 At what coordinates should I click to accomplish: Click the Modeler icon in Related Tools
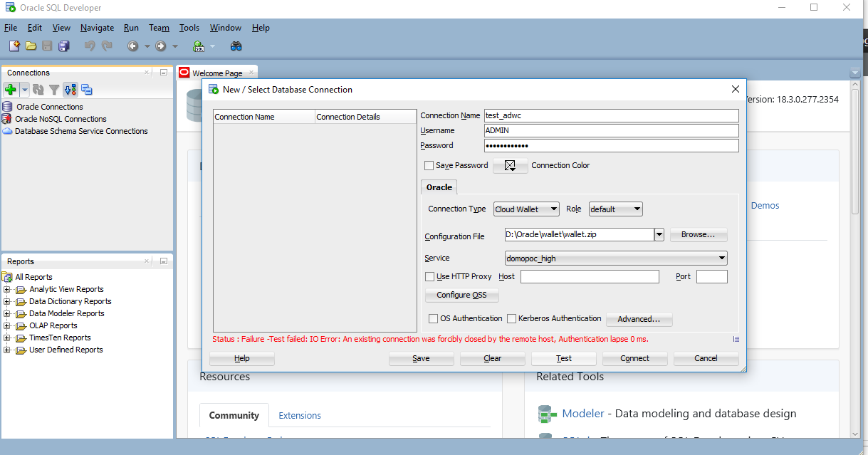547,414
